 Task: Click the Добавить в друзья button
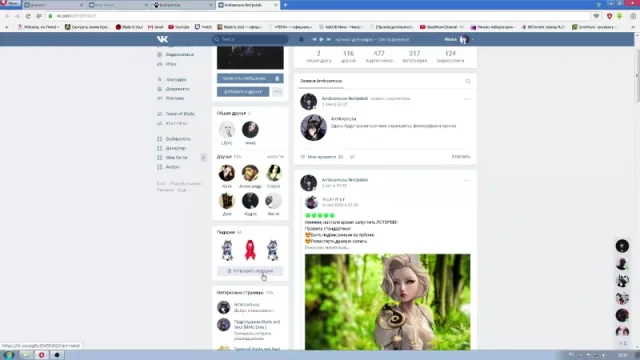click(x=243, y=91)
